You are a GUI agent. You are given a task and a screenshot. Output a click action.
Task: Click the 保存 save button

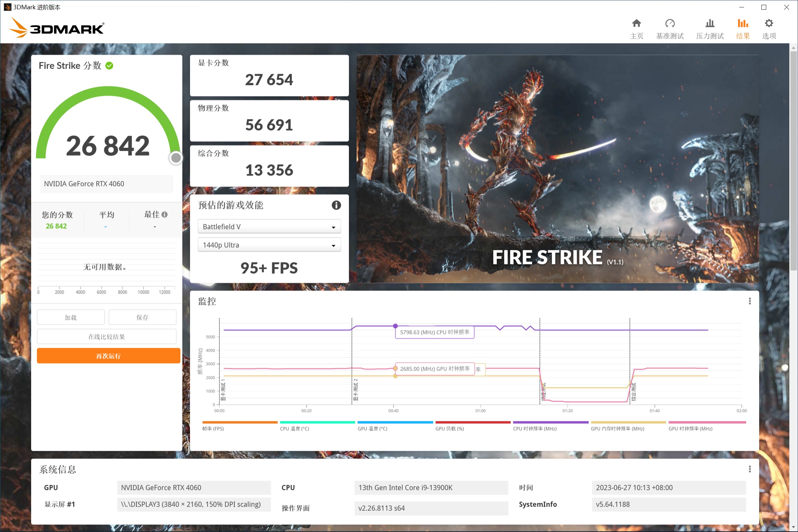142,317
